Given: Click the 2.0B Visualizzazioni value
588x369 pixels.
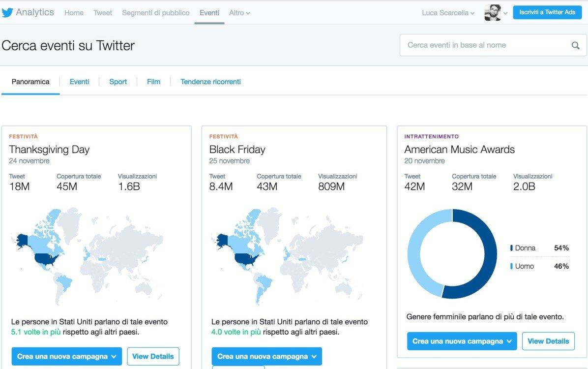Looking at the screenshot, I should coord(524,186).
